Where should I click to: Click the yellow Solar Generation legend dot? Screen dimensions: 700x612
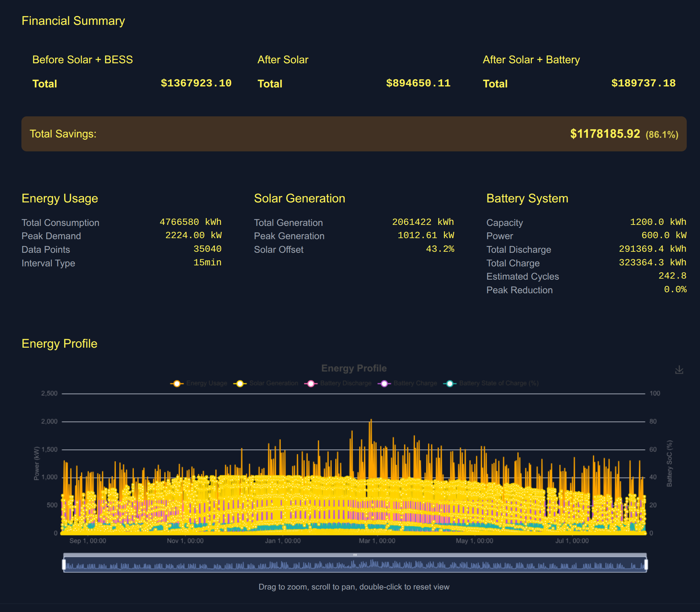pos(240,383)
